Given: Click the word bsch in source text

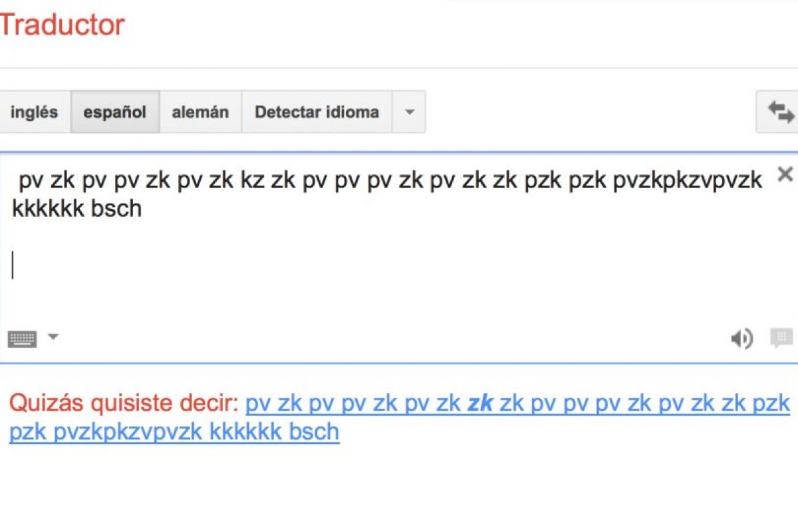Looking at the screenshot, I should tap(117, 209).
